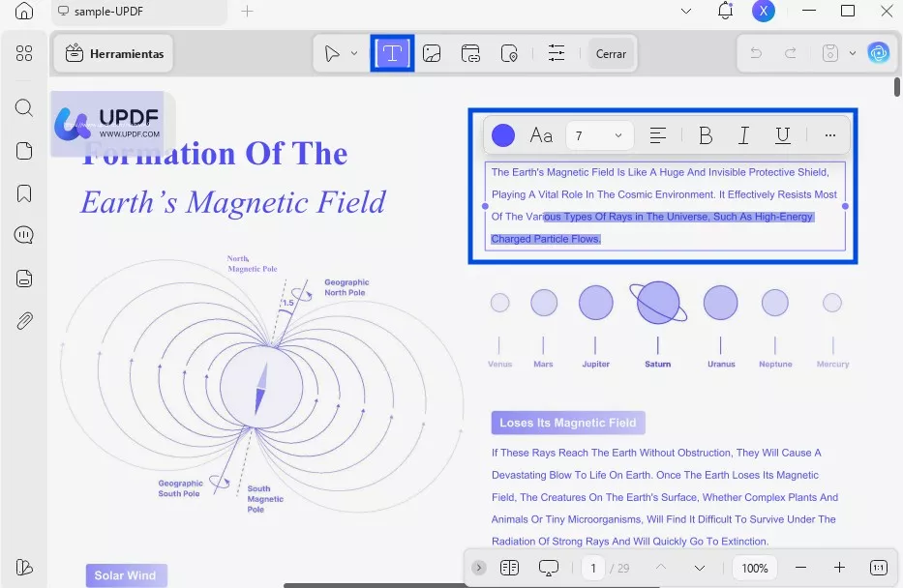Screen dimensions: 903x588
Task: Open the bookmarks panel
Action: [24, 193]
